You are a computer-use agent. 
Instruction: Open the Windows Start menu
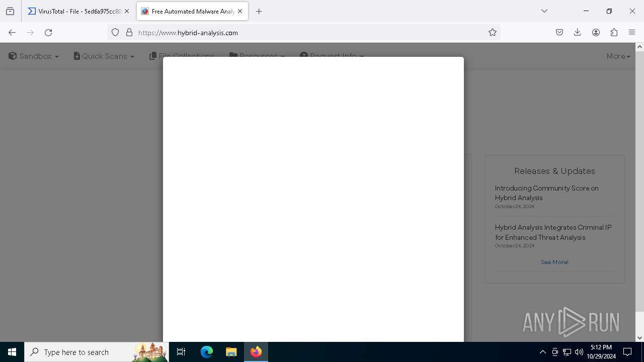point(12,352)
